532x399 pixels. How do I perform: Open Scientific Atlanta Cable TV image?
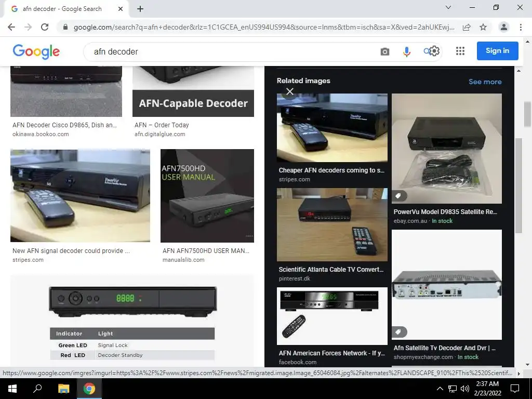(x=332, y=224)
